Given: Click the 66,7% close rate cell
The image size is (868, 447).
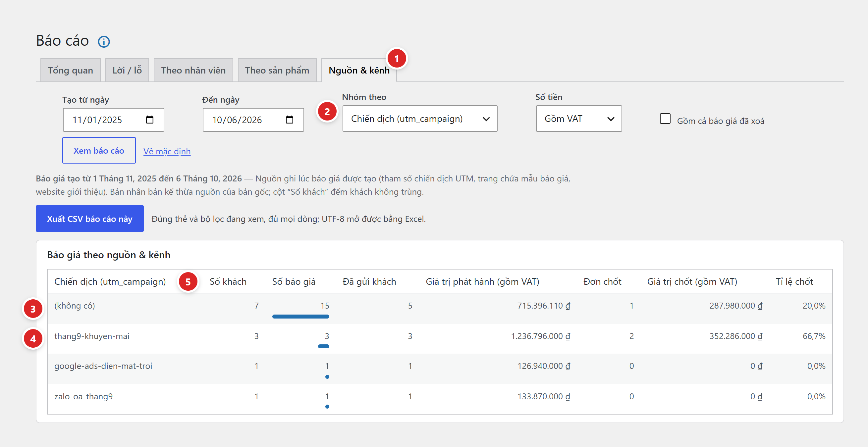Looking at the screenshot, I should coord(814,336).
